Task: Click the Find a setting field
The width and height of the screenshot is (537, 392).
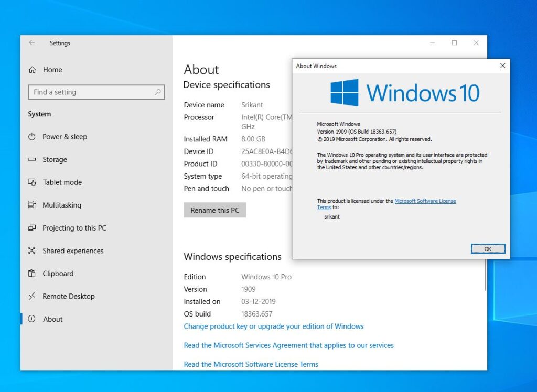Action: click(x=96, y=92)
